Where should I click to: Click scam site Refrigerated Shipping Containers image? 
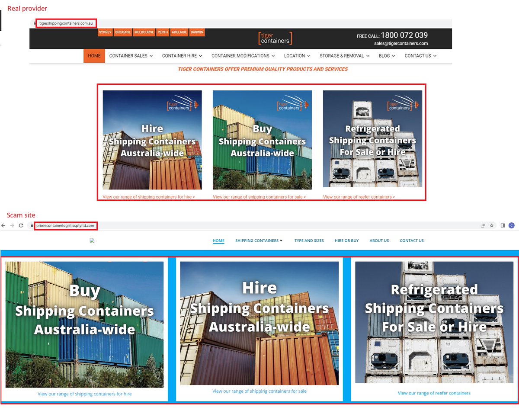[434, 322]
